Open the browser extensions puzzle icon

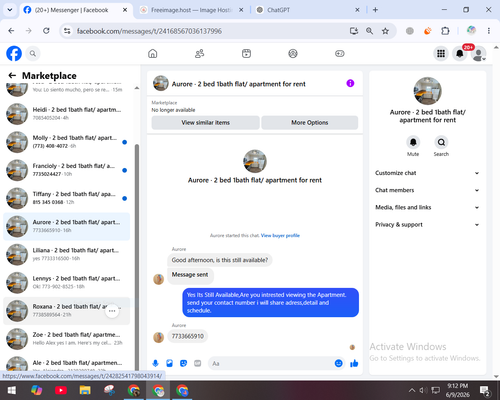click(445, 31)
